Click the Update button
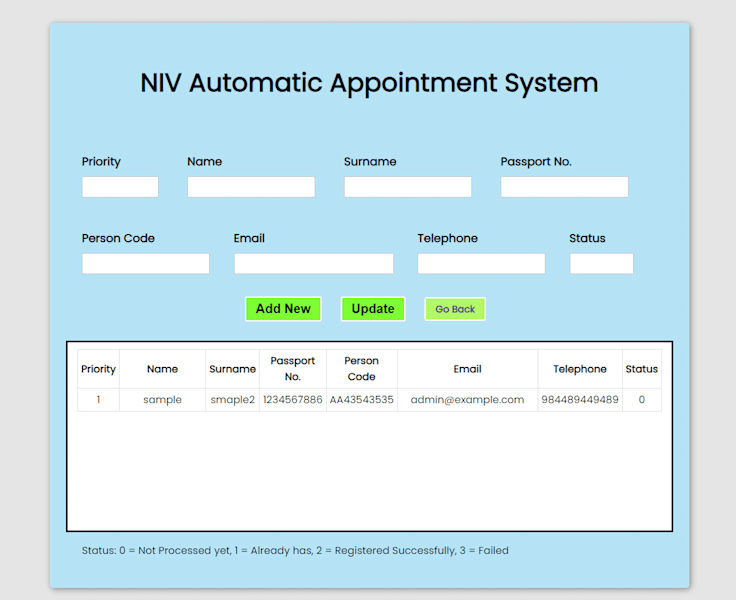Viewport: 736px width, 600px height. [x=373, y=309]
